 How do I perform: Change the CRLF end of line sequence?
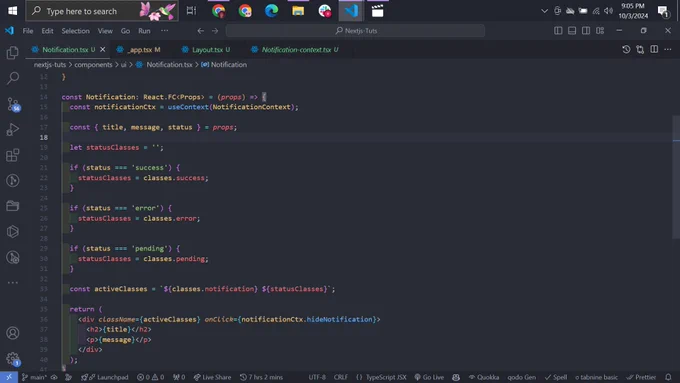click(340, 377)
